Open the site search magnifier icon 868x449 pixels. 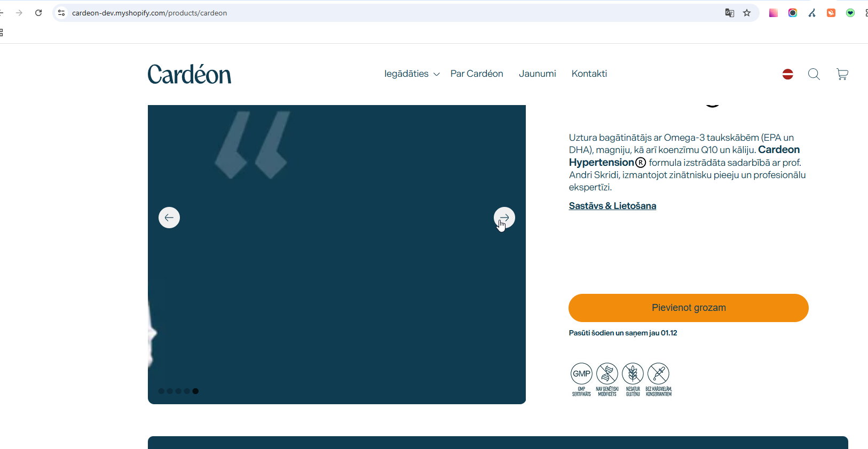(x=814, y=74)
